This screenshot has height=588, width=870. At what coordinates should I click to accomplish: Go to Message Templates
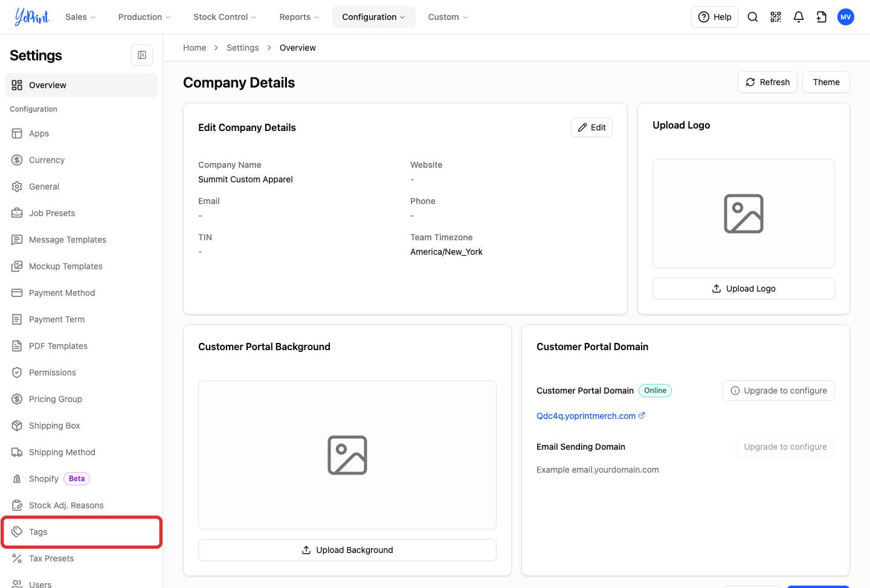pyautogui.click(x=81, y=240)
